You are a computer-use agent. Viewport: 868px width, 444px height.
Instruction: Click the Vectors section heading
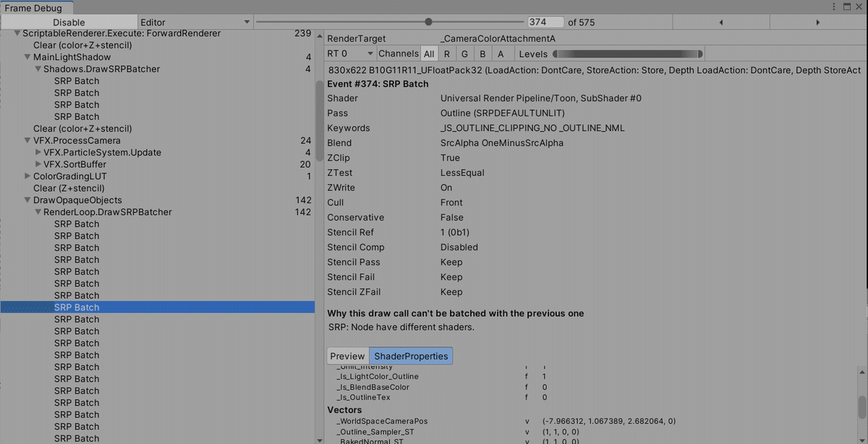click(345, 410)
